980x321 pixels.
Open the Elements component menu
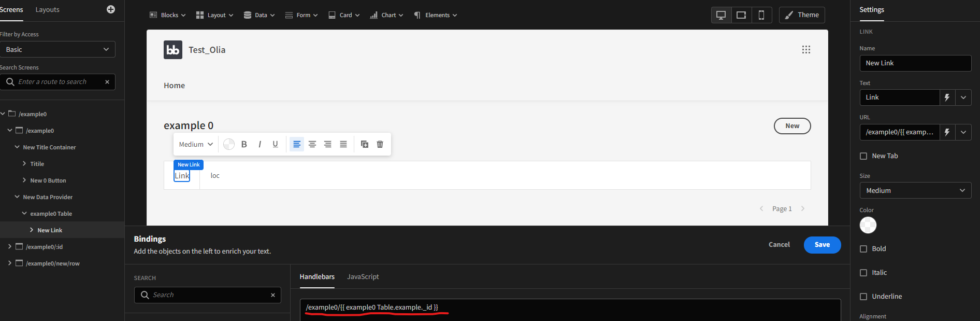(x=435, y=15)
